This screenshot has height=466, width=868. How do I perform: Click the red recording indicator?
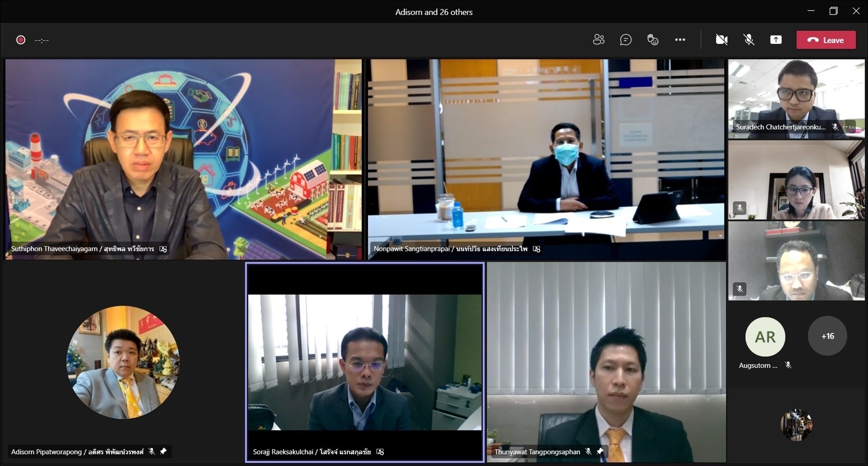tap(21, 40)
